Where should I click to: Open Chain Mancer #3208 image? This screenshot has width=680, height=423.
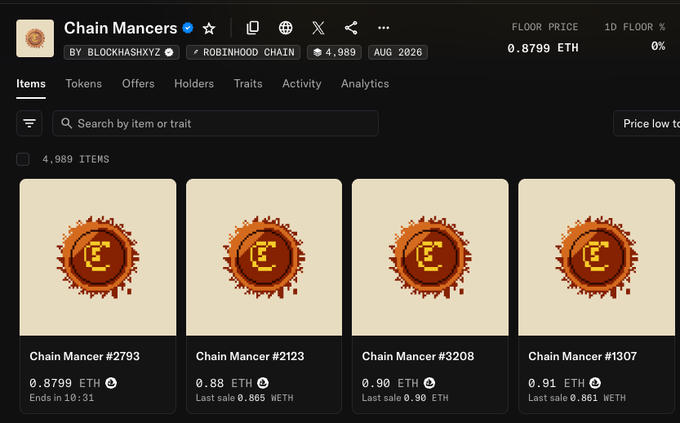[x=430, y=257]
